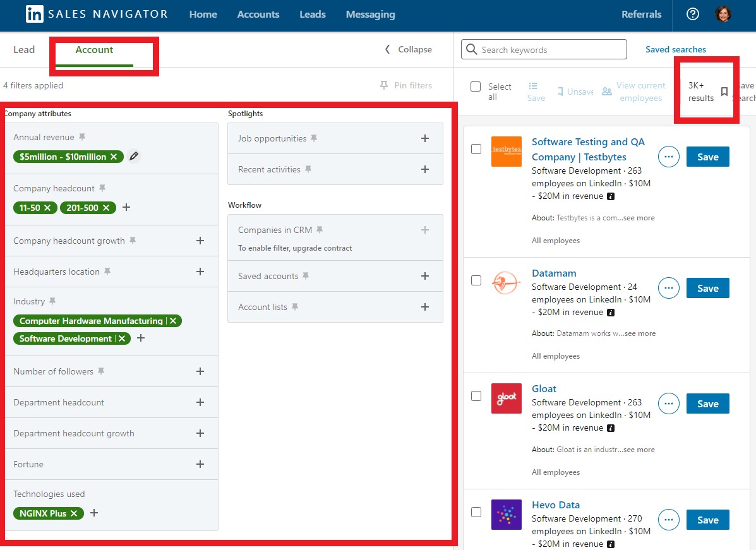Click the Testbytes company logo

[x=506, y=152]
